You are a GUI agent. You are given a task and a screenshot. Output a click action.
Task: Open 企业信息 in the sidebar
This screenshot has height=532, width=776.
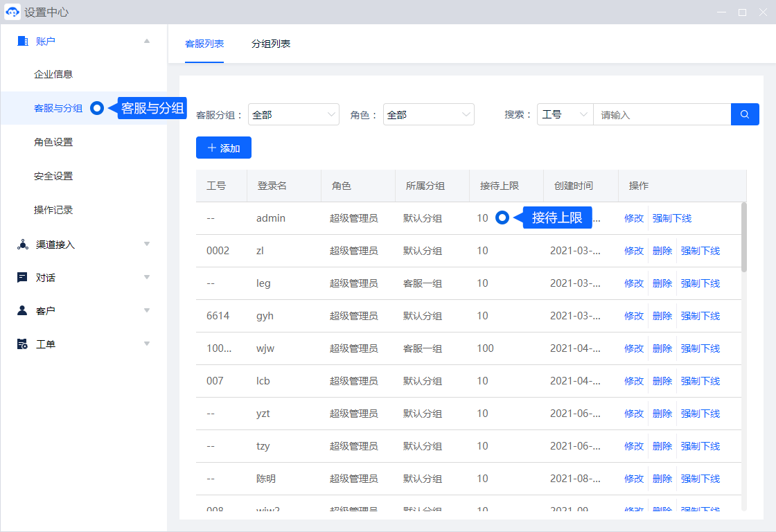(53, 74)
